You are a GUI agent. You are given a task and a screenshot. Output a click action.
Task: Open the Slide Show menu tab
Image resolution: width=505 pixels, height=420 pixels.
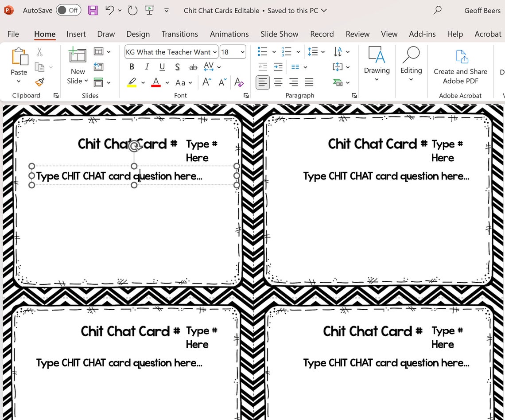(279, 34)
